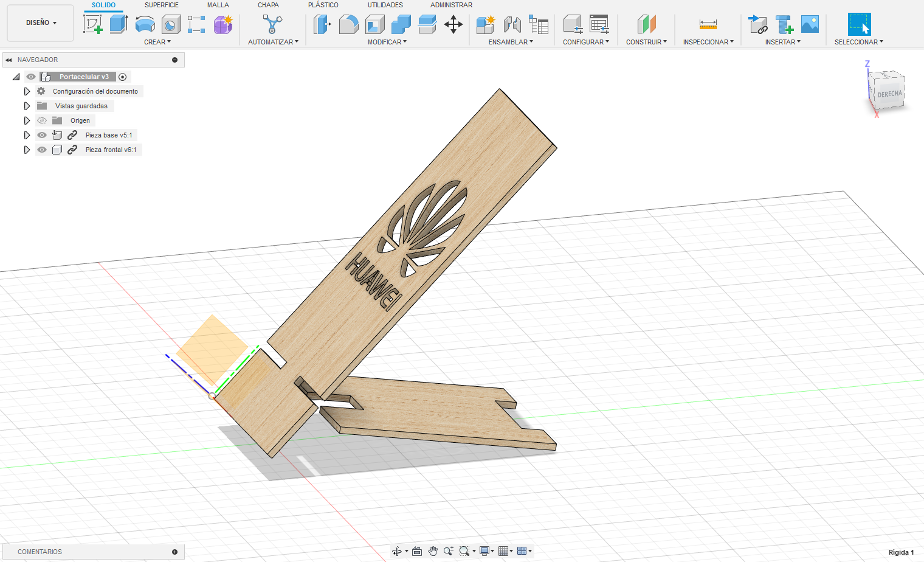Select the Revolve tool icon
This screenshot has width=924, height=562.
pyautogui.click(x=145, y=24)
